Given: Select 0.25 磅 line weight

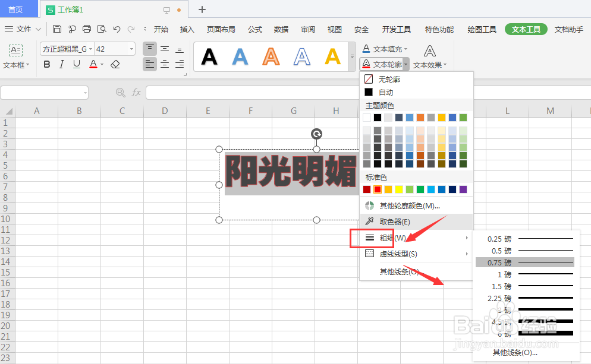Looking at the screenshot, I should pos(525,239).
